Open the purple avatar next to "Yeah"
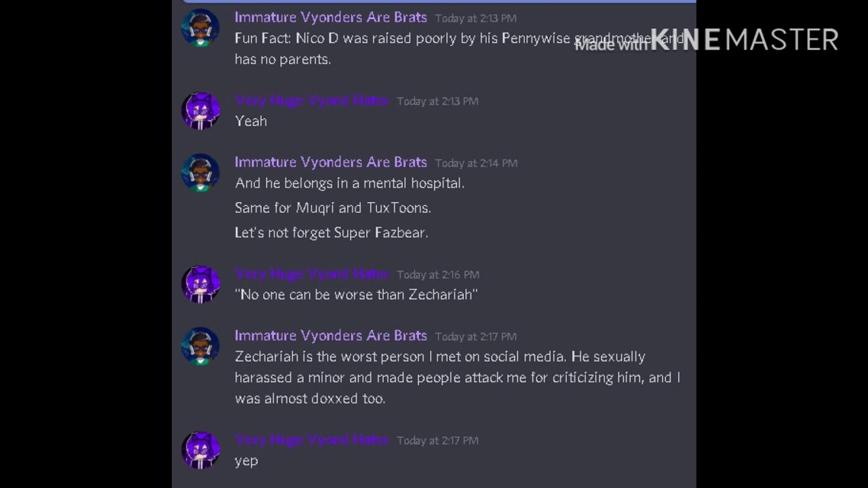868x488 pixels. 201,111
